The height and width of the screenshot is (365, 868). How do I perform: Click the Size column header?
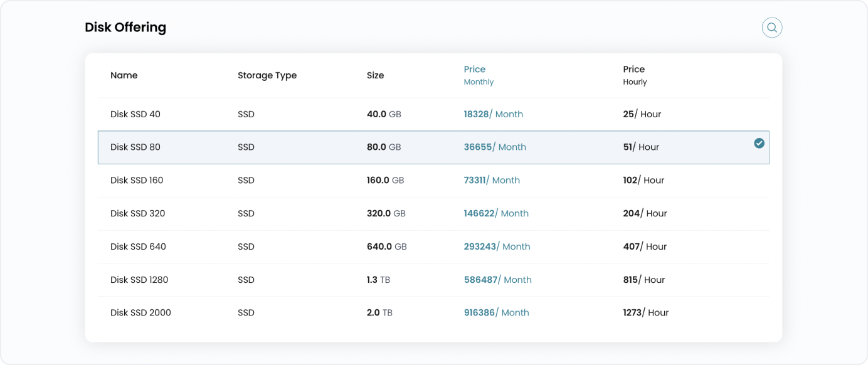coord(375,75)
